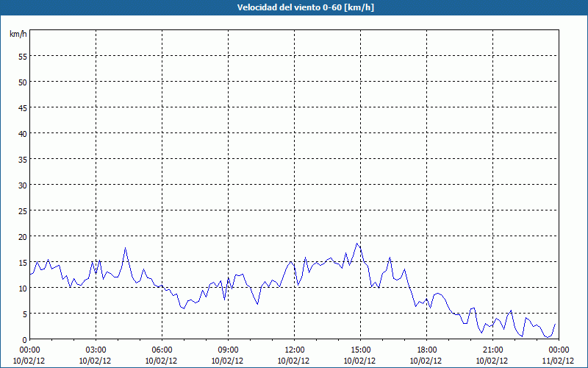The height and width of the screenshot is (368, 588).
Task: Click the y-axis value 45
Action: pos(23,107)
